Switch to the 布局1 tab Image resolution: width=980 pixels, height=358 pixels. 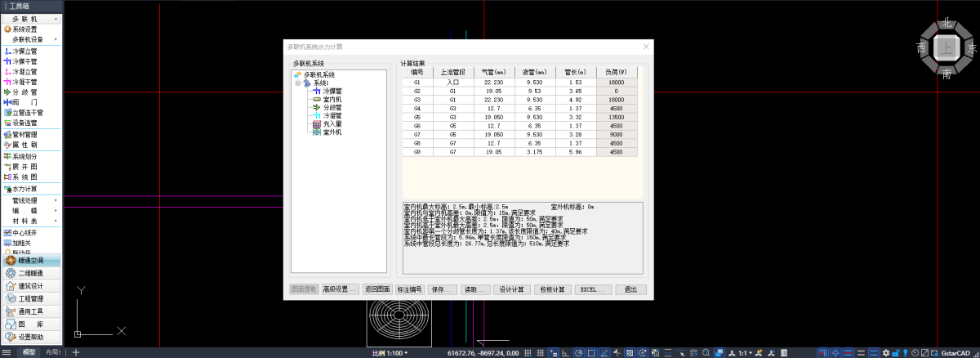tap(54, 352)
